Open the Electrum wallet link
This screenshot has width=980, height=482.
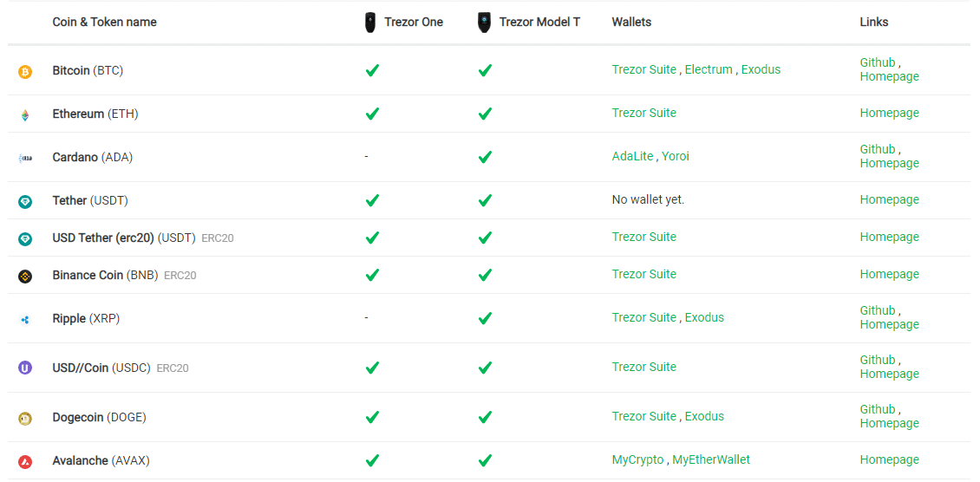pos(709,70)
